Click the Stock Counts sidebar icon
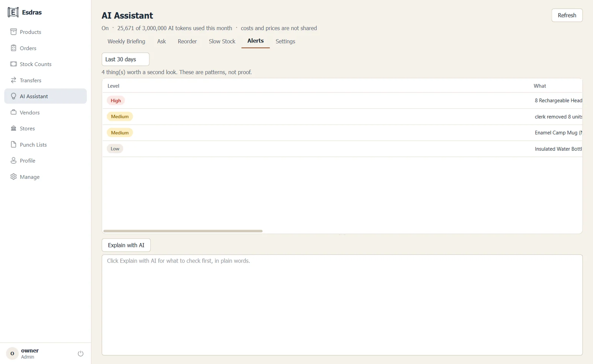 pyautogui.click(x=14, y=64)
